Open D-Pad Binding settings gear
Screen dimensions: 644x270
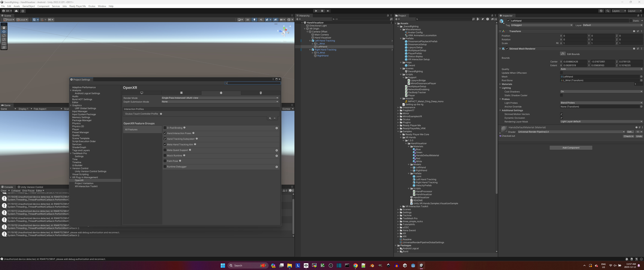[x=277, y=128]
